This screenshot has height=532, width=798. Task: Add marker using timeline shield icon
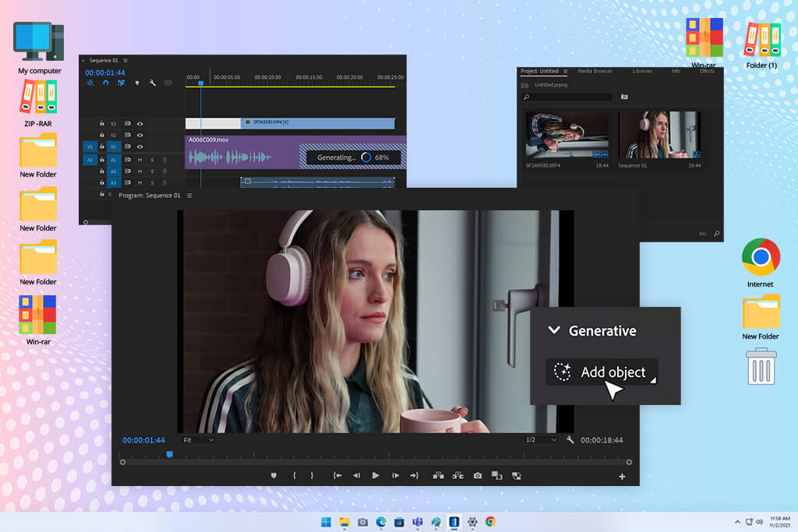click(x=137, y=83)
